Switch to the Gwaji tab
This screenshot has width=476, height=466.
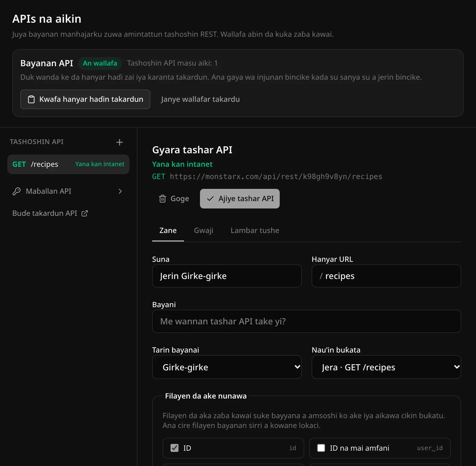pos(204,231)
